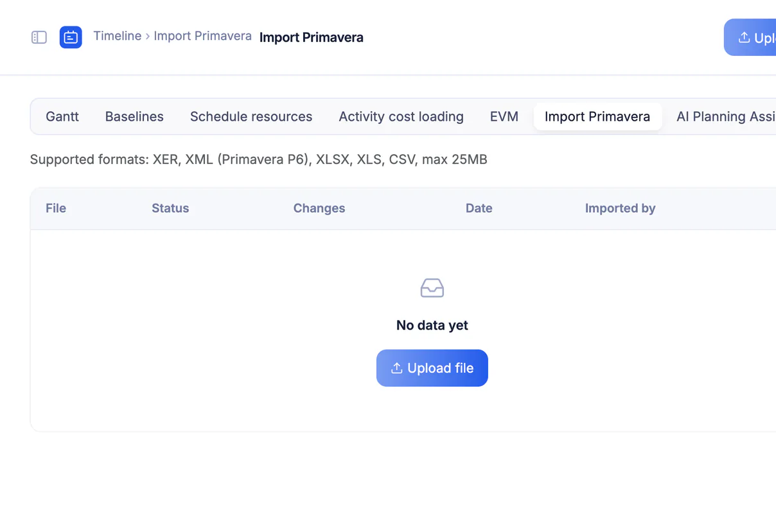Click the Imported by column header

click(620, 208)
